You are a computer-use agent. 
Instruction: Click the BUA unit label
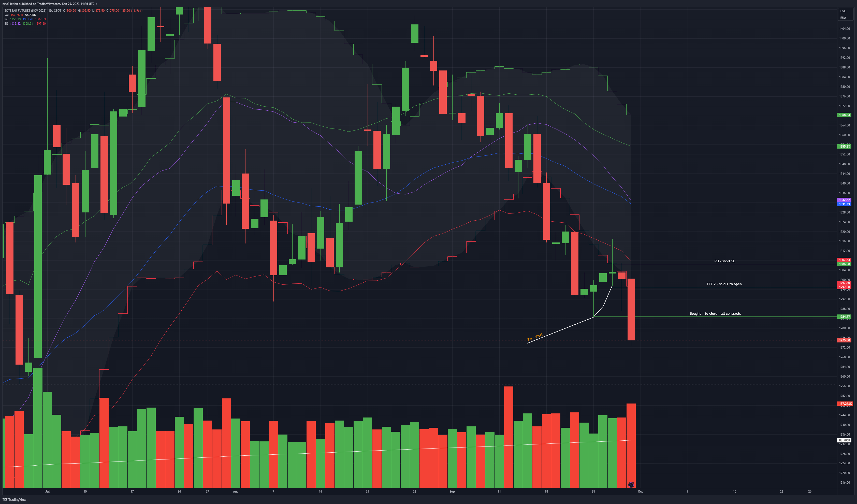(843, 18)
